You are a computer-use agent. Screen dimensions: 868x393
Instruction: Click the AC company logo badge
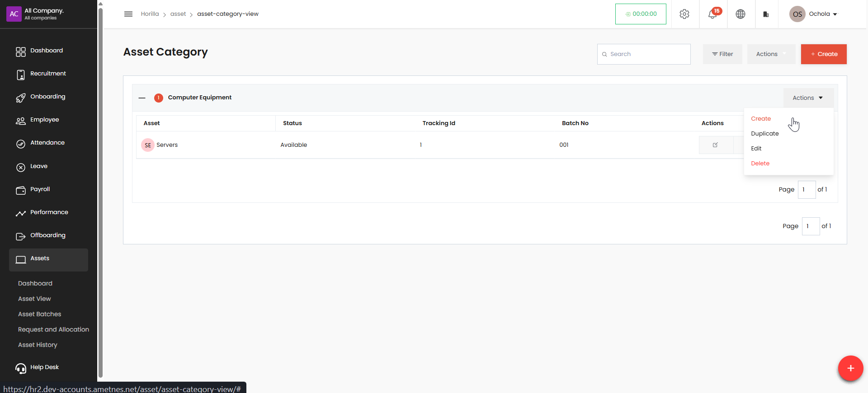point(14,14)
